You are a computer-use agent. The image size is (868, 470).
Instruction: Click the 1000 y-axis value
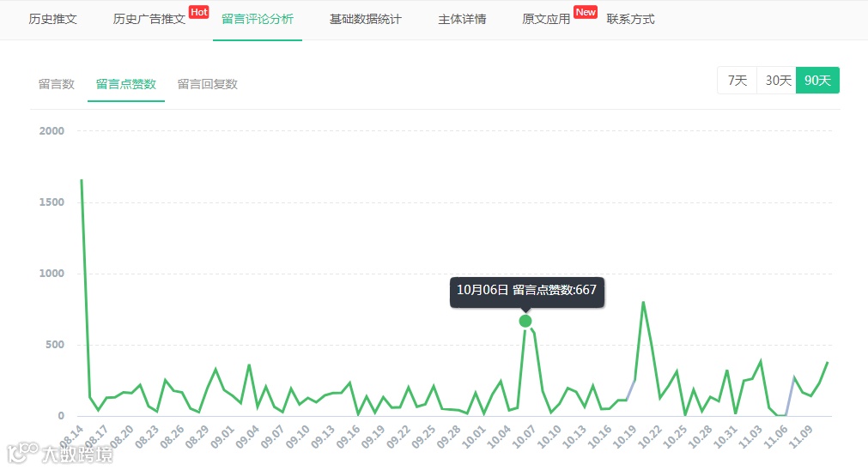pos(52,273)
